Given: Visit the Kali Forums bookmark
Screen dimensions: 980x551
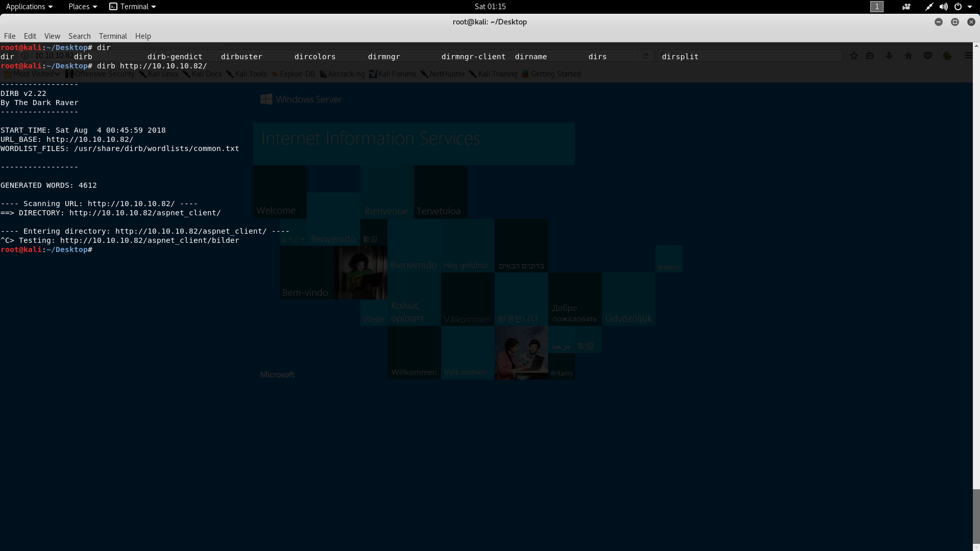Looking at the screenshot, I should (397, 73).
